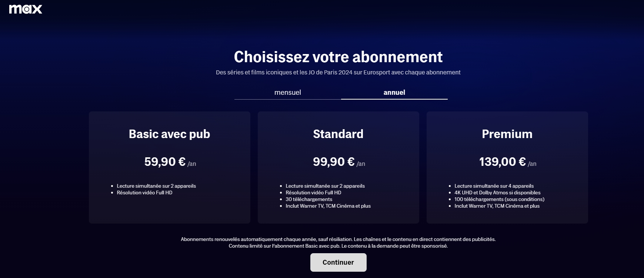Click "Lecture simultanée sur 4 appareils" feature
The width and height of the screenshot is (644, 278).
[494, 186]
